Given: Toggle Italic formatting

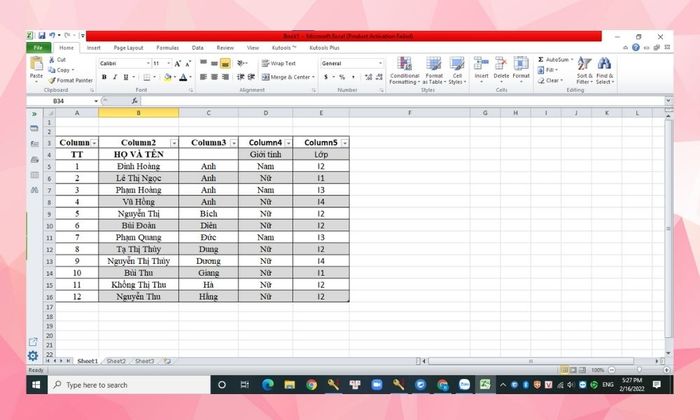Looking at the screenshot, I should point(113,77).
